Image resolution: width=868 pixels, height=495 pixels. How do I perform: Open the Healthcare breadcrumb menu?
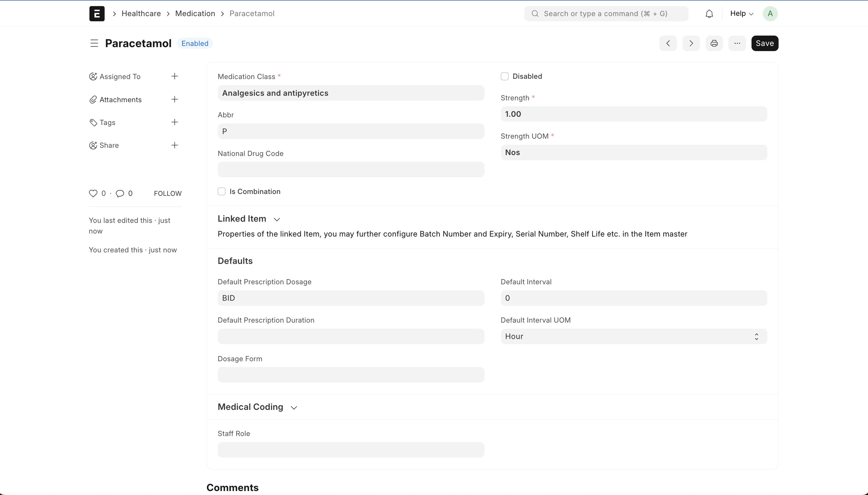tap(141, 13)
